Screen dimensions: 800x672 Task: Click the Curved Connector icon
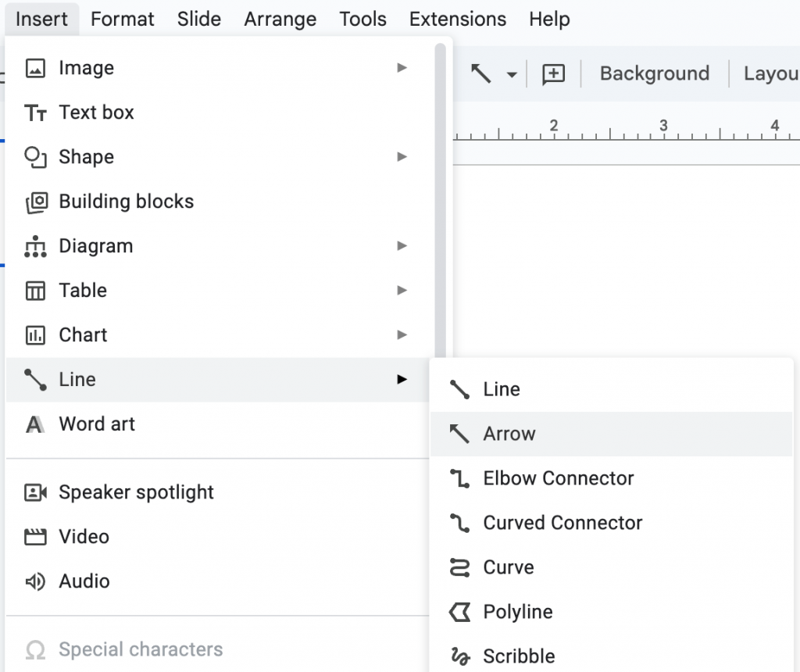click(x=459, y=523)
